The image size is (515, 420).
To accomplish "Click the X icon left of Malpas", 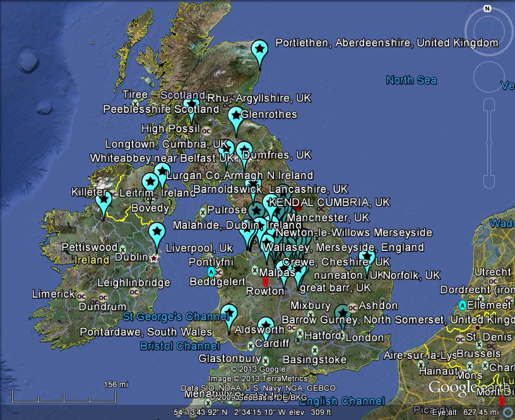I will (255, 271).
